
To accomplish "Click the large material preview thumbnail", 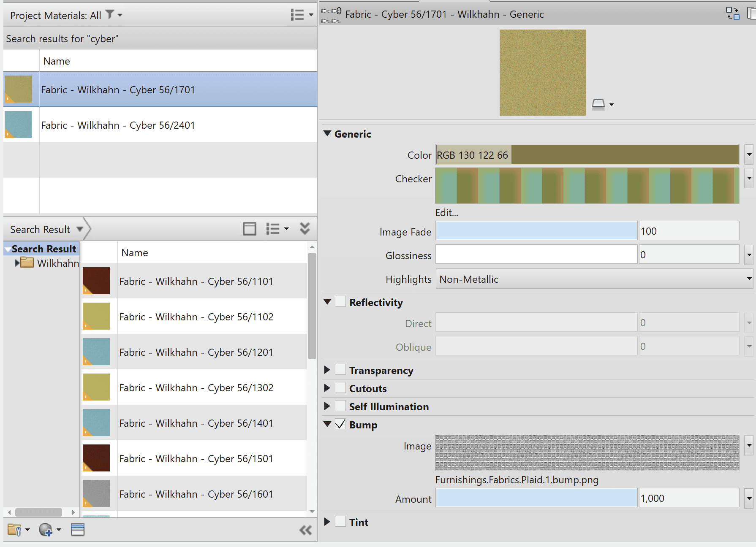I will point(542,73).
